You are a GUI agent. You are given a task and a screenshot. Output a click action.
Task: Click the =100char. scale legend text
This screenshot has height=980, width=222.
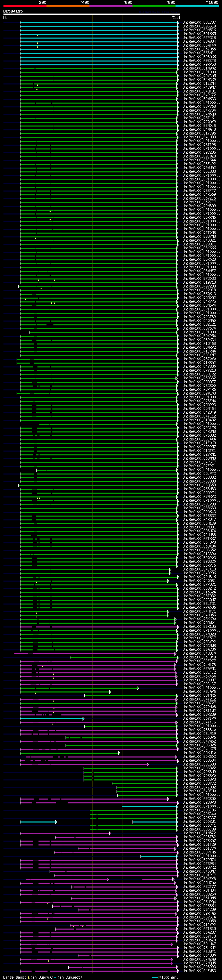click(169, 977)
